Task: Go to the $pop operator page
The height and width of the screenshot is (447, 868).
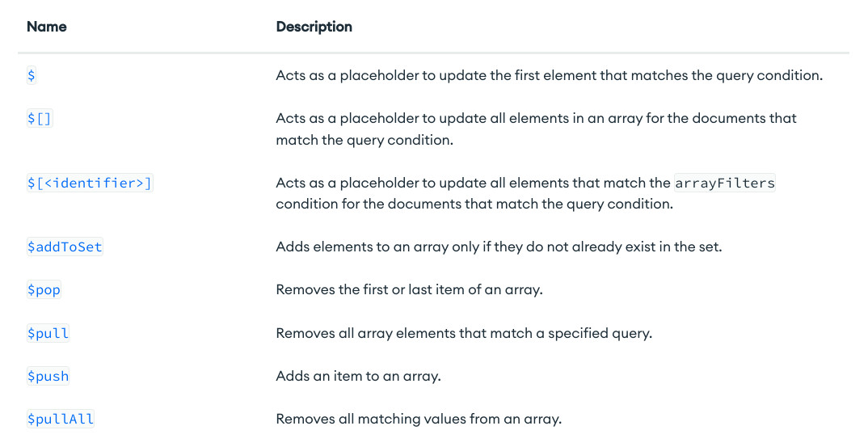Action: [44, 289]
